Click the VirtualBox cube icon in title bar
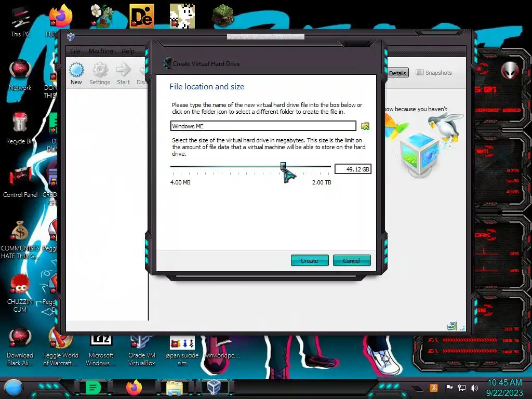 (x=71, y=37)
